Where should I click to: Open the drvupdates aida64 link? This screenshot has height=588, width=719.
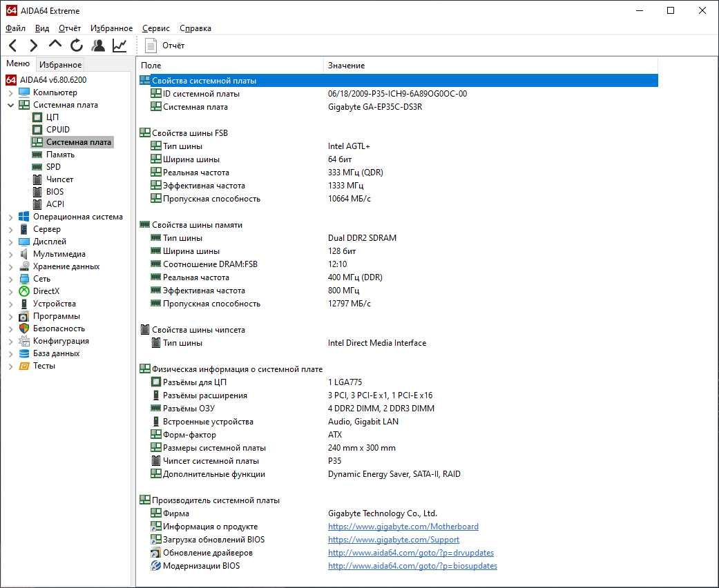(411, 553)
